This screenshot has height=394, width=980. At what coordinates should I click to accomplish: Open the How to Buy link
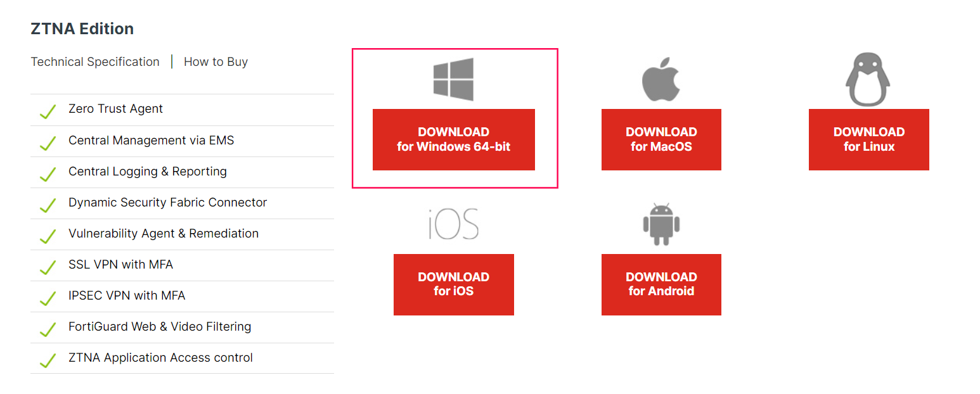coord(216,62)
